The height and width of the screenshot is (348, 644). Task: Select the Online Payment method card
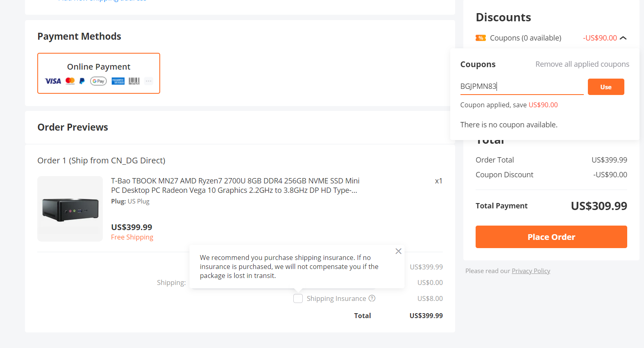(99, 73)
